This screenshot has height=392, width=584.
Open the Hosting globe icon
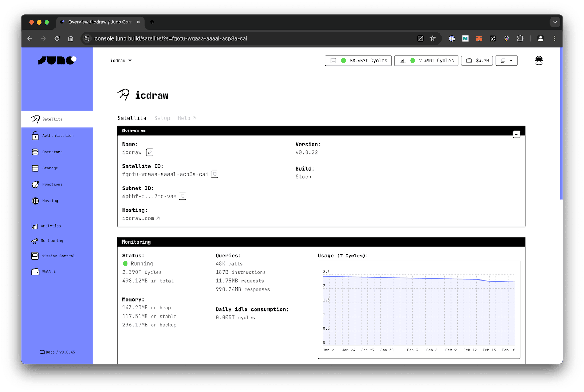pos(35,200)
